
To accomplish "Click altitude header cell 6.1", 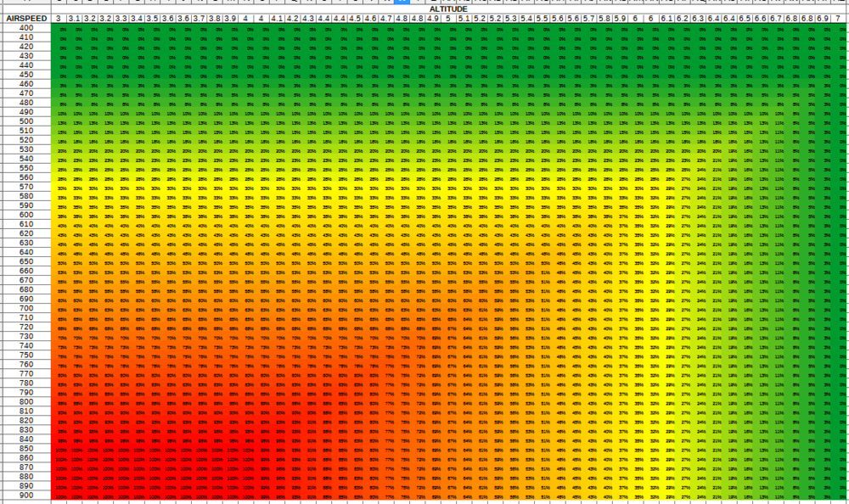I will point(667,19).
